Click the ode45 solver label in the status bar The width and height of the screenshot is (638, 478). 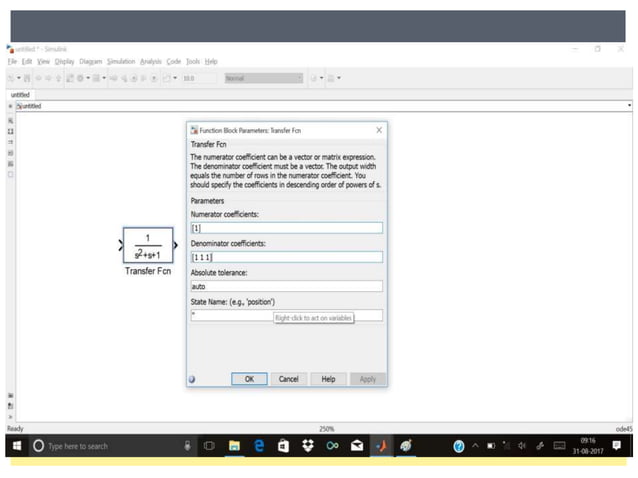624,429
